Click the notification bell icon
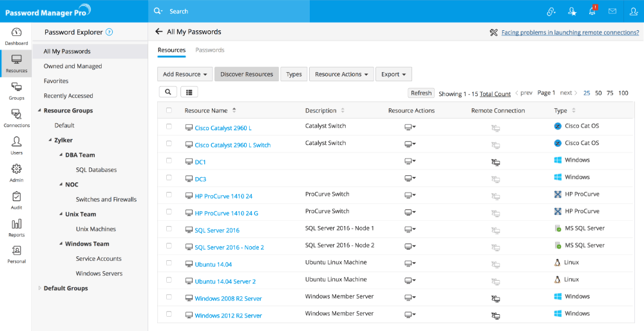 click(x=592, y=11)
